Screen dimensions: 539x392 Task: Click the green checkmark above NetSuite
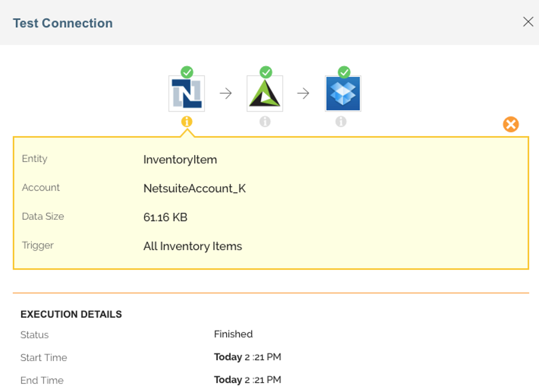[187, 72]
